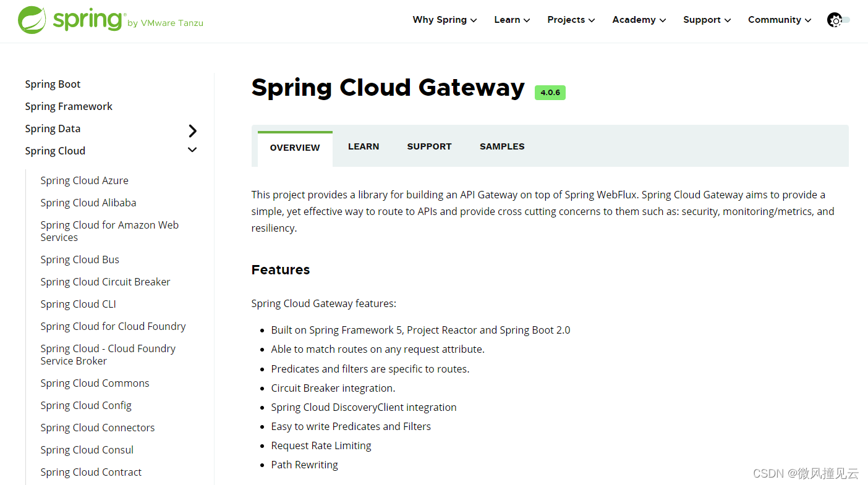The image size is (868, 485).
Task: Expand the Spring Data sidebar chevron
Action: pyautogui.click(x=192, y=130)
